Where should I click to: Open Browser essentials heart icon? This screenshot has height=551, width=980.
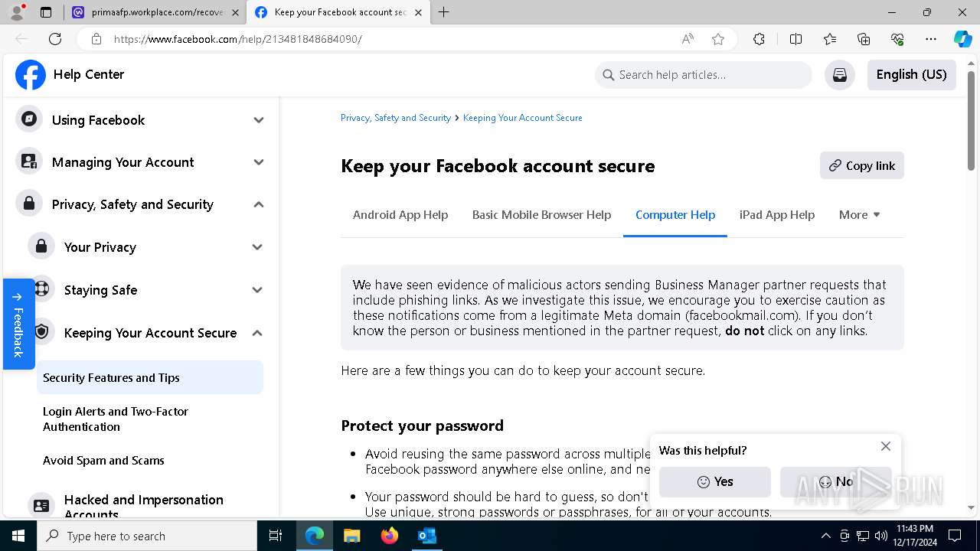point(897,39)
